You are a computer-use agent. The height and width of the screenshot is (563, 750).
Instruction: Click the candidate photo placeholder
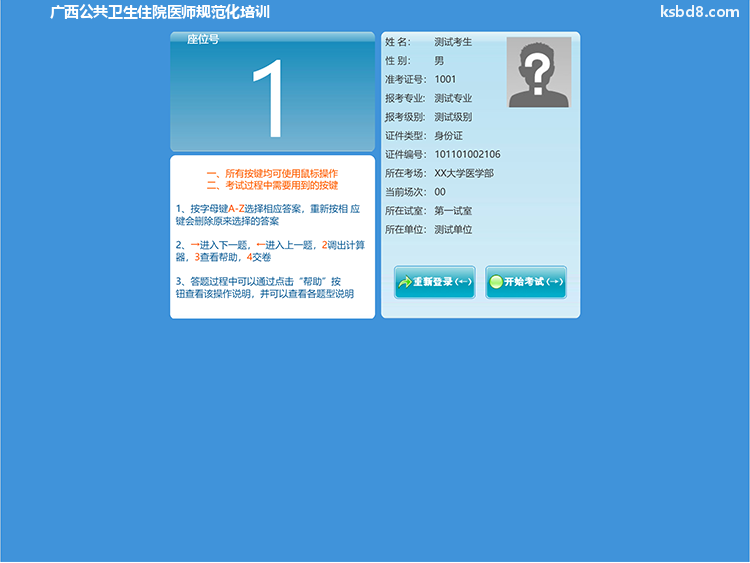click(539, 72)
